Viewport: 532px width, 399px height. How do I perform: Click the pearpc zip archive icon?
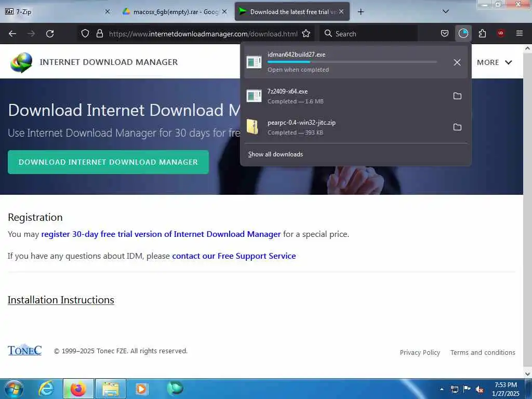pos(252,127)
